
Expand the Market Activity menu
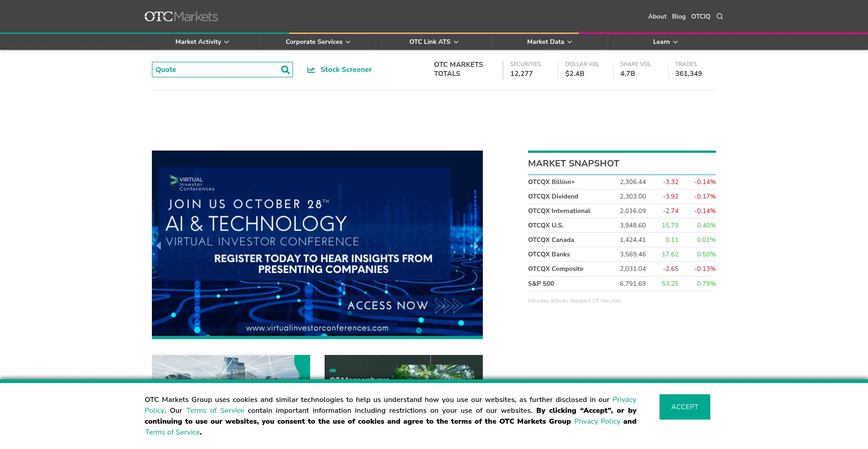pos(202,42)
